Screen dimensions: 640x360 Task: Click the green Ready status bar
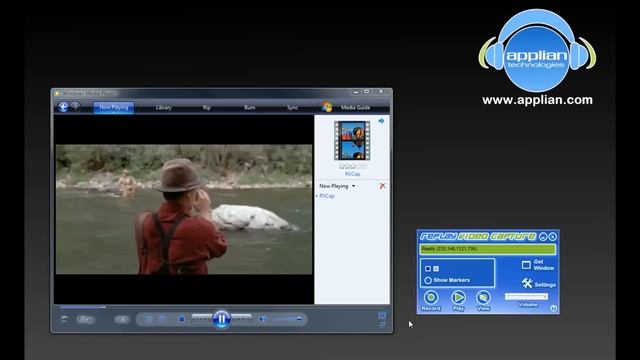488,249
